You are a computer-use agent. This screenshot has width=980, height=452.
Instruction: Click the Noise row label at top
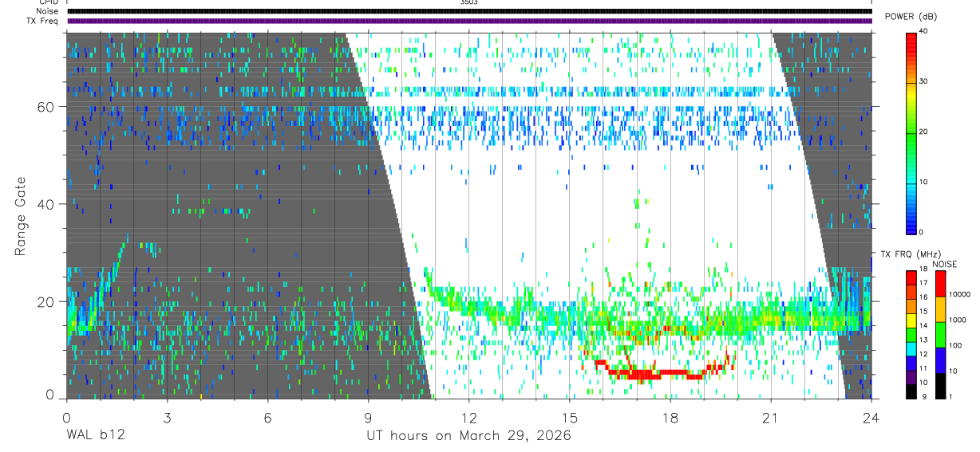pyautogui.click(x=47, y=11)
